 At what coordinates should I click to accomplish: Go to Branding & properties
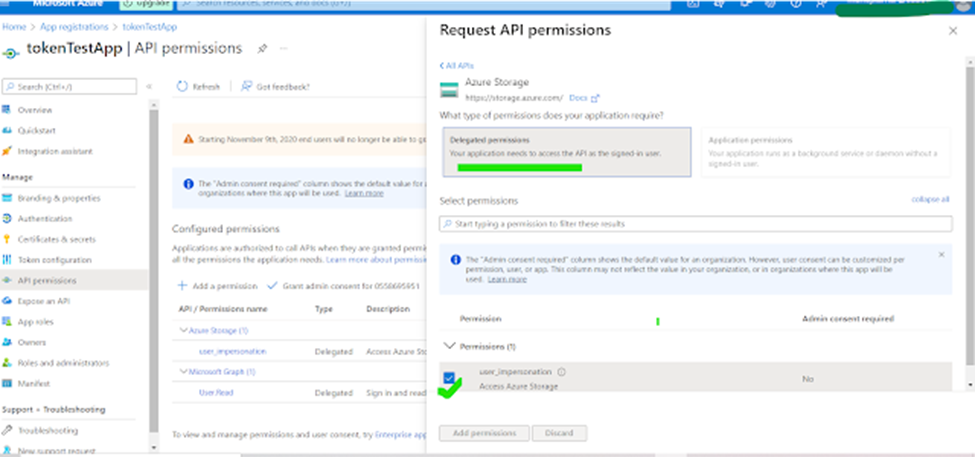(x=58, y=198)
